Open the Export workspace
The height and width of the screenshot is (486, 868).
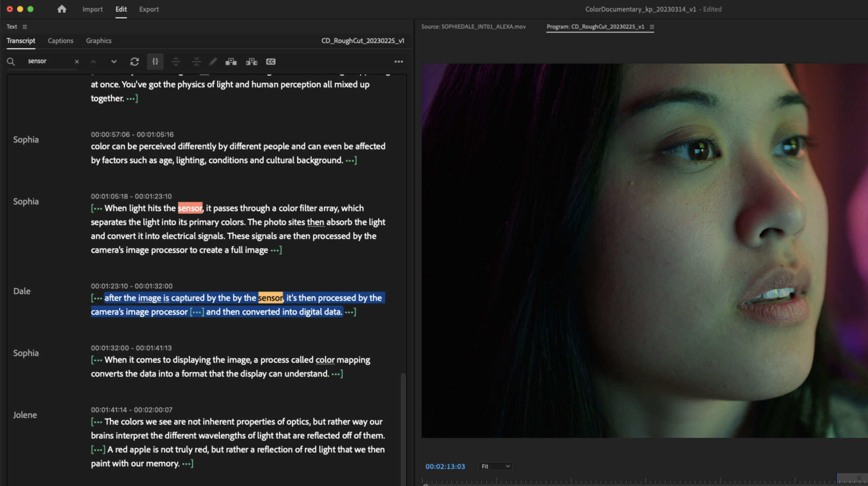pyautogui.click(x=149, y=9)
